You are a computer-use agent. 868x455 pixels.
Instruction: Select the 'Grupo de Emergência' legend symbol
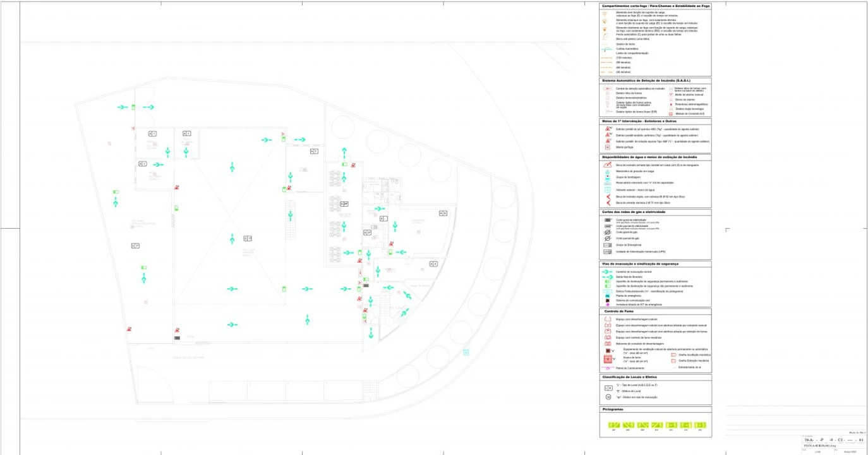(607, 245)
